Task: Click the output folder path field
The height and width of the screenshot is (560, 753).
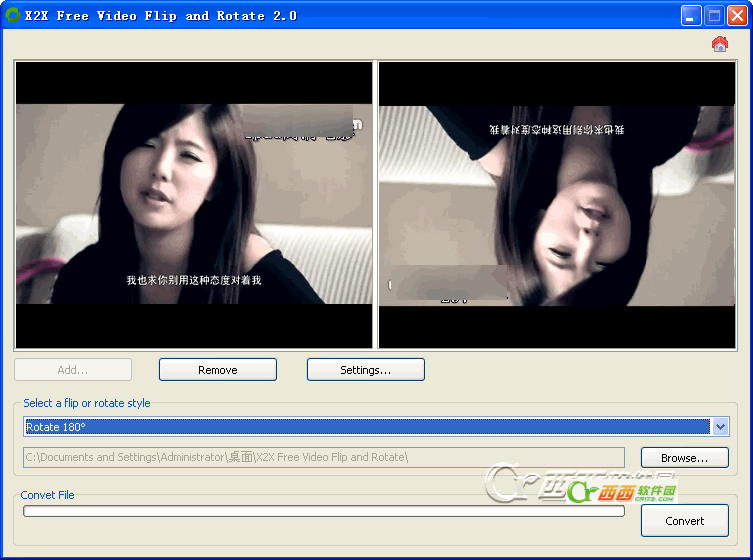Action: pyautogui.click(x=324, y=457)
